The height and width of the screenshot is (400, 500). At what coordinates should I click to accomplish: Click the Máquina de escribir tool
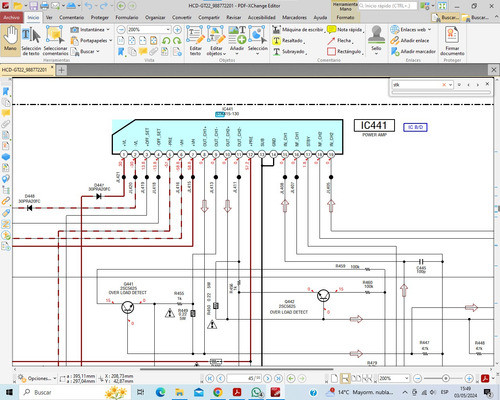[298, 30]
